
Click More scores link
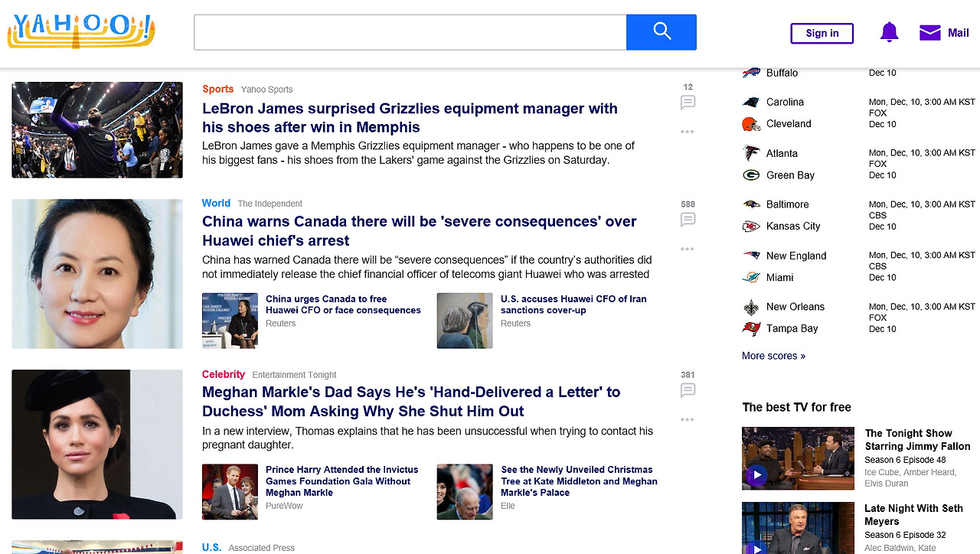(773, 356)
